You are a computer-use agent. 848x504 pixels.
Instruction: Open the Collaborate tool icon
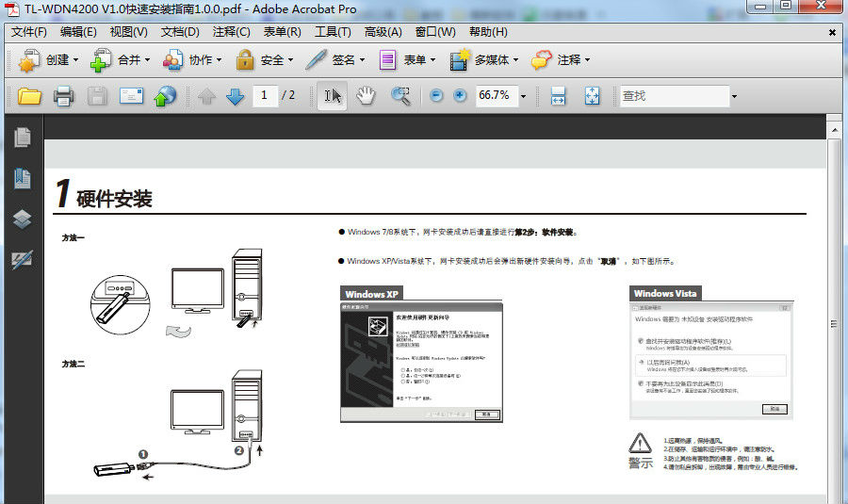point(172,60)
